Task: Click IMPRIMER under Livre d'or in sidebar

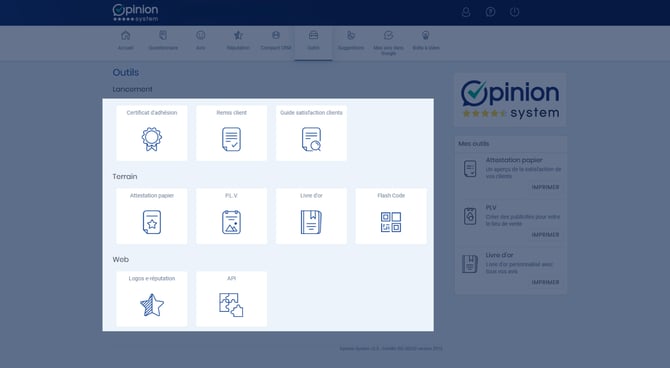Action: click(545, 282)
